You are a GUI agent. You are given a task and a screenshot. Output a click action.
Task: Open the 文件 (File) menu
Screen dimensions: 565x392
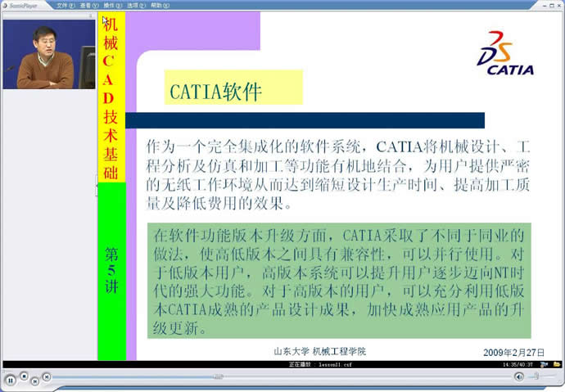66,6
